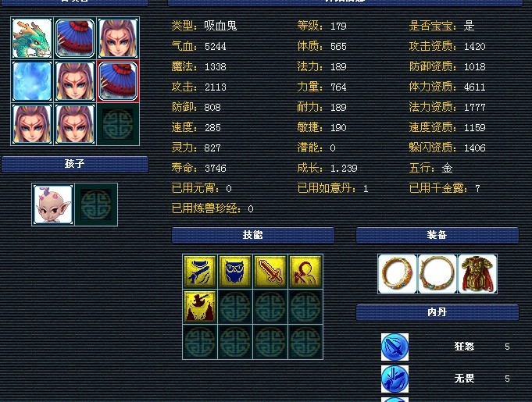This screenshot has height=402, width=532.
Task: Select the green dragon pet portrait
Action: (32, 38)
